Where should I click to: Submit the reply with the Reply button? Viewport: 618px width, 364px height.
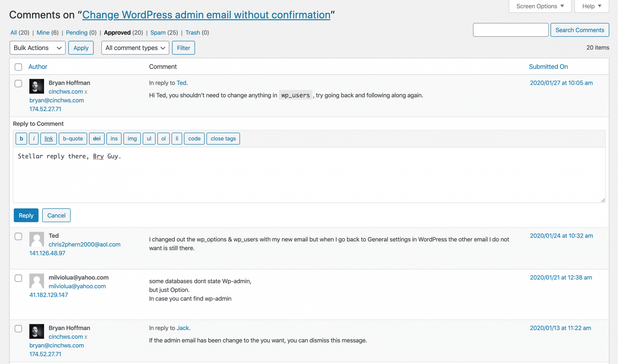[26, 215]
